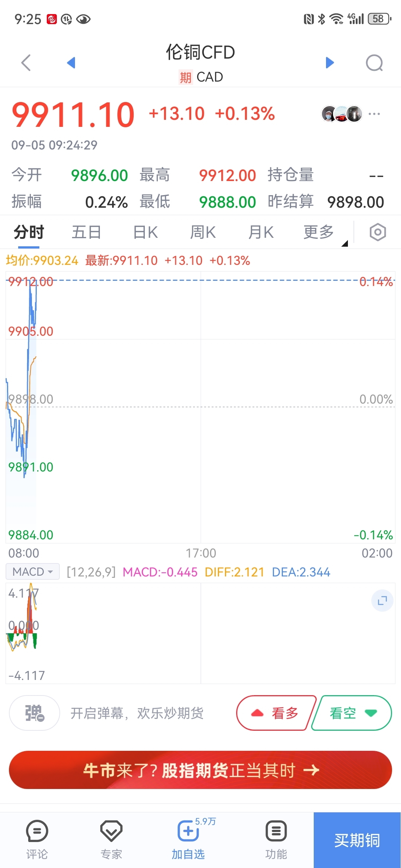Image resolution: width=401 pixels, height=868 pixels.
Task: Expand the 更多 chart period menu
Action: [x=319, y=233]
